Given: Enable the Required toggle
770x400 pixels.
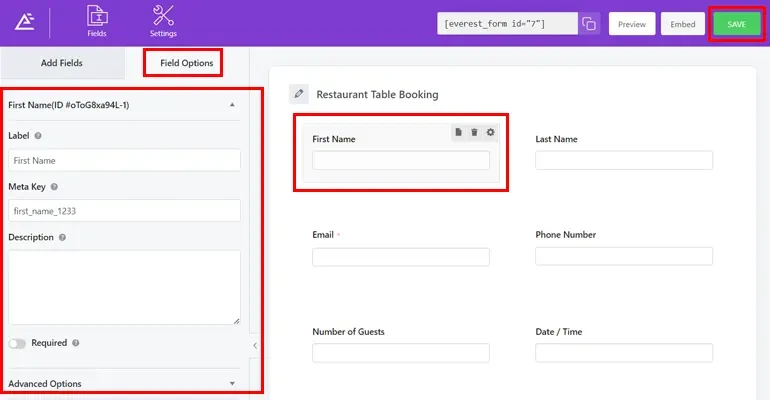Looking at the screenshot, I should (x=17, y=343).
